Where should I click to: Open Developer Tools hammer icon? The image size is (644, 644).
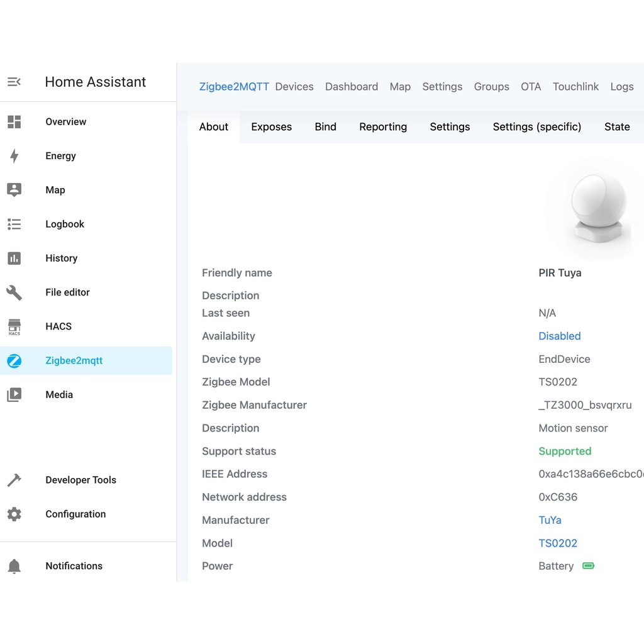(x=14, y=480)
